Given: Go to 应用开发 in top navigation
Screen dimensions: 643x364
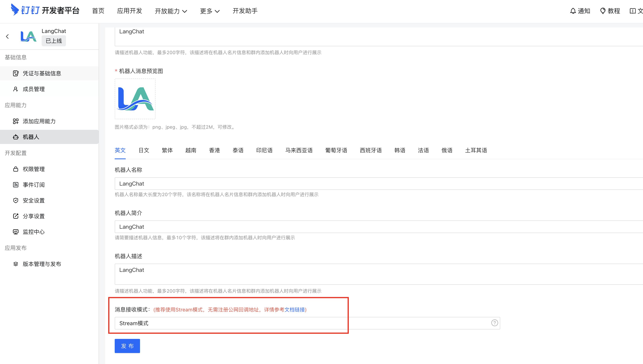Looking at the screenshot, I should click(129, 11).
